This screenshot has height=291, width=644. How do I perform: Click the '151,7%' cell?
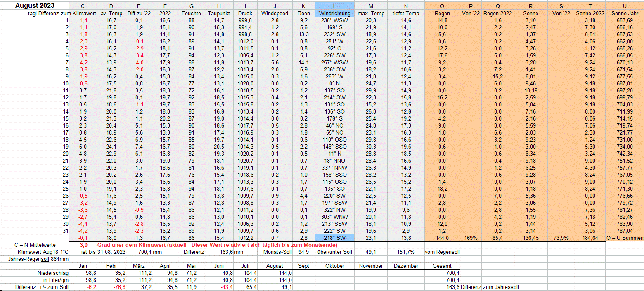coord(406,252)
